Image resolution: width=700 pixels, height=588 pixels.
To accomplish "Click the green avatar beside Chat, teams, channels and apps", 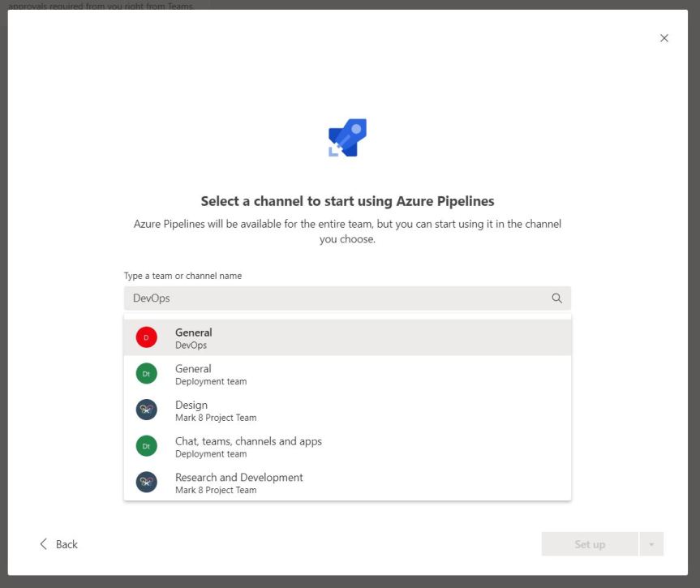I will [x=146, y=447].
